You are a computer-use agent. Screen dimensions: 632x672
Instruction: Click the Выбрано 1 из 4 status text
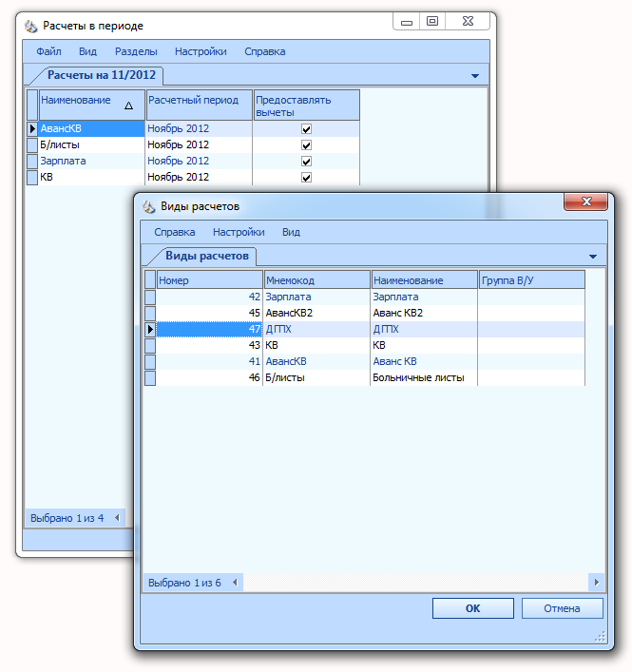click(67, 519)
